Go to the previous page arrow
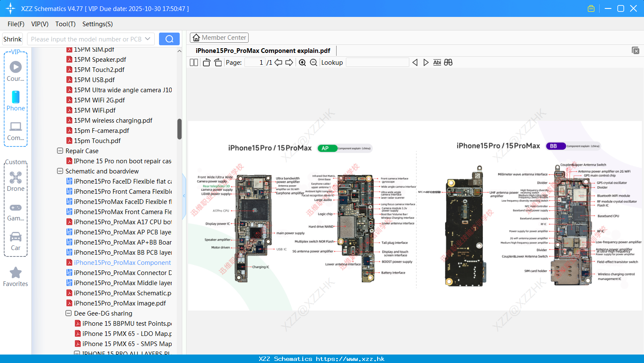This screenshot has width=644, height=363. (278, 63)
